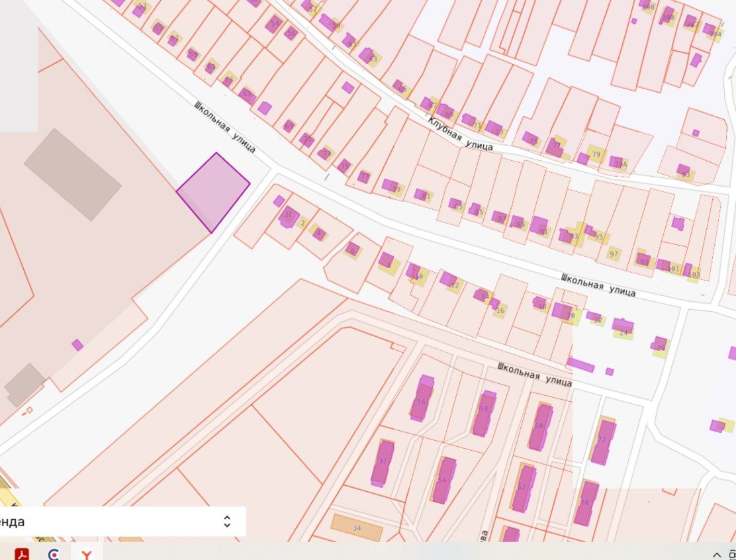The width and height of the screenshot is (736, 560).
Task: Select the highlighted purple land parcel
Action: coord(213,193)
